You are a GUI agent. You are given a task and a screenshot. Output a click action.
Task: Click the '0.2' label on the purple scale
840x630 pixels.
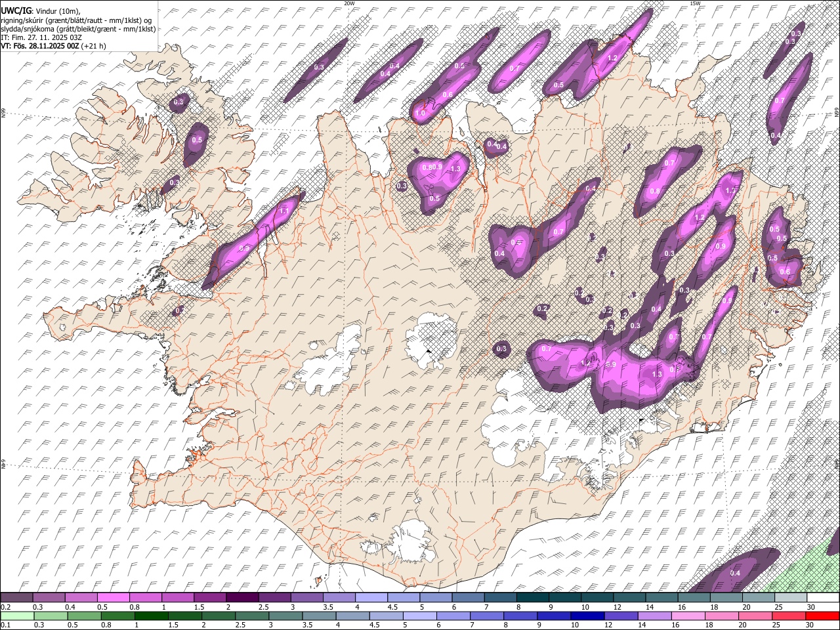6,607
